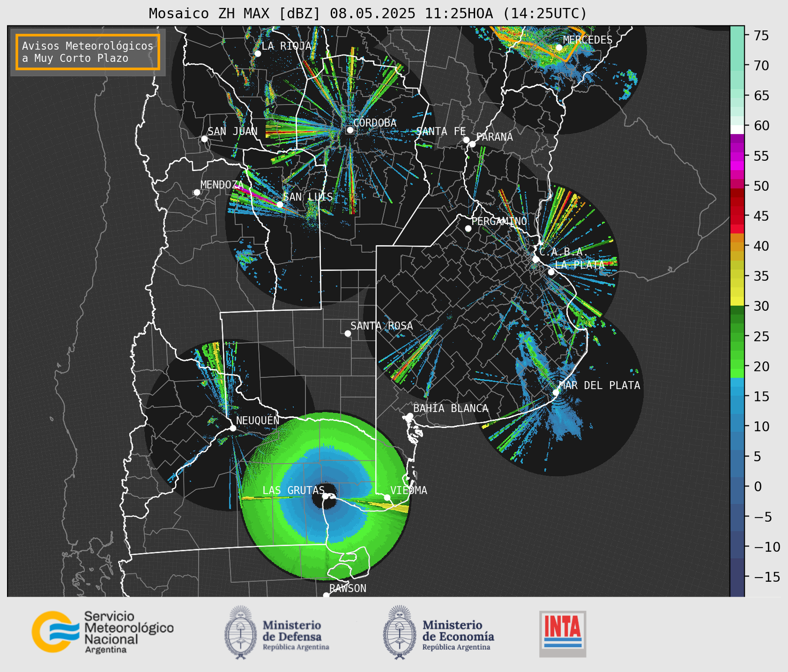Click the San Juan city marker dot

point(204,139)
